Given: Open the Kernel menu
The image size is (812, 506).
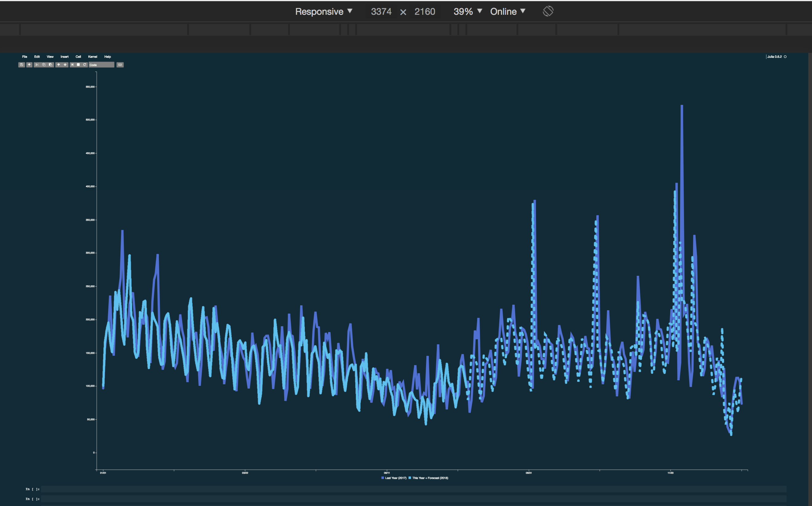Looking at the screenshot, I should click(x=92, y=57).
